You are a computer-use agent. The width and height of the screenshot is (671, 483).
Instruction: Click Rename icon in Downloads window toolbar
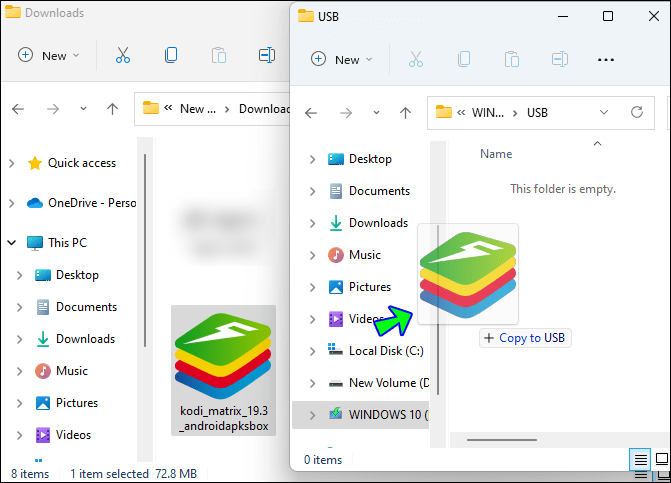pyautogui.click(x=267, y=56)
